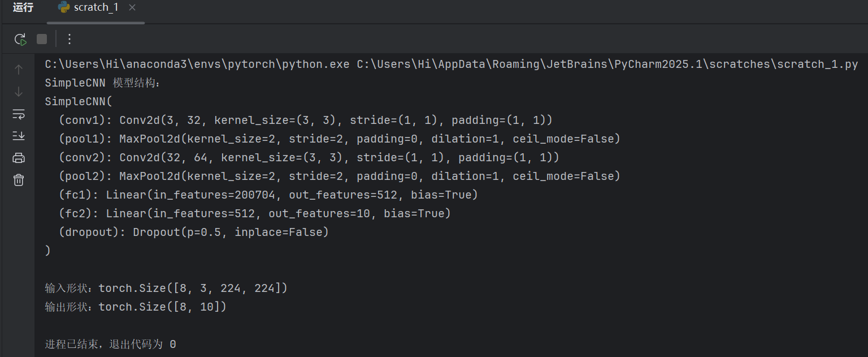Click the 输出形状 torch.Size line

click(136, 307)
